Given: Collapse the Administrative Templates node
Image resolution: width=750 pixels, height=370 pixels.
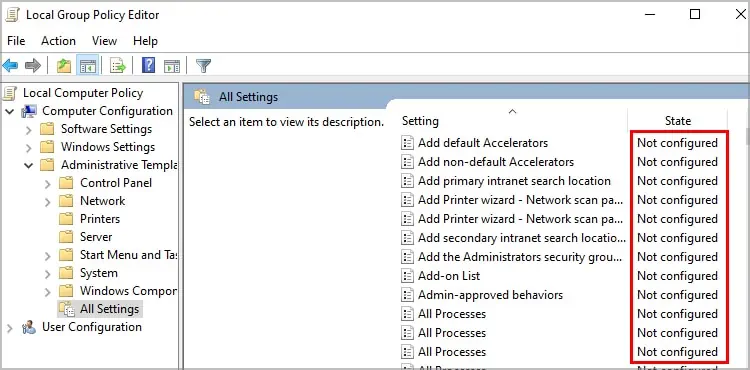Looking at the screenshot, I should click(x=29, y=165).
